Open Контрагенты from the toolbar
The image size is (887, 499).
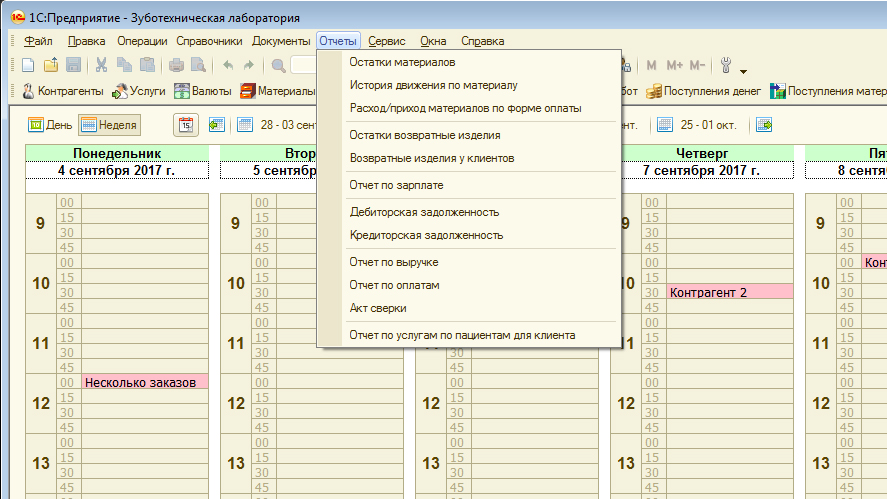[62, 91]
